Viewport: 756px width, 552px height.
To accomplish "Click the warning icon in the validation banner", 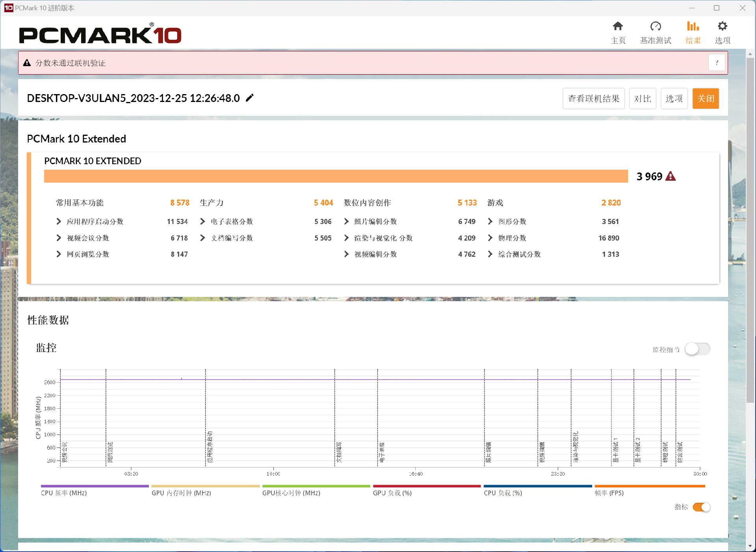I will 27,63.
